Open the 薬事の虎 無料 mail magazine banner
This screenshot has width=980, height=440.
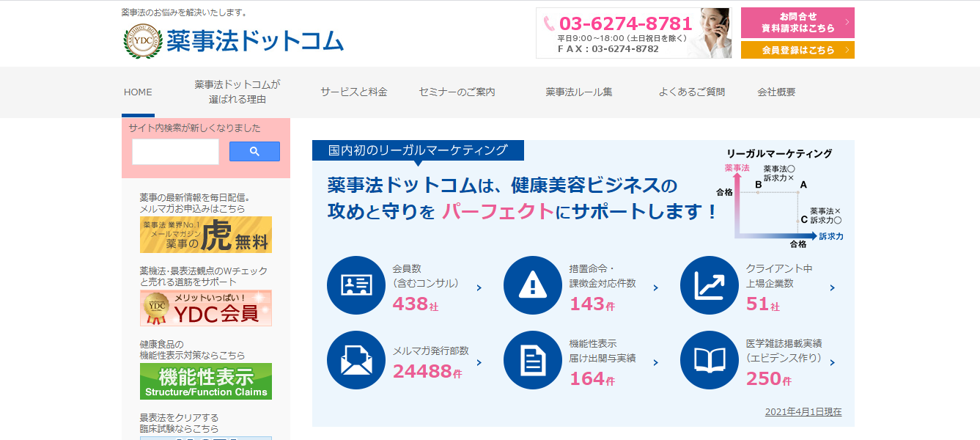tap(206, 235)
